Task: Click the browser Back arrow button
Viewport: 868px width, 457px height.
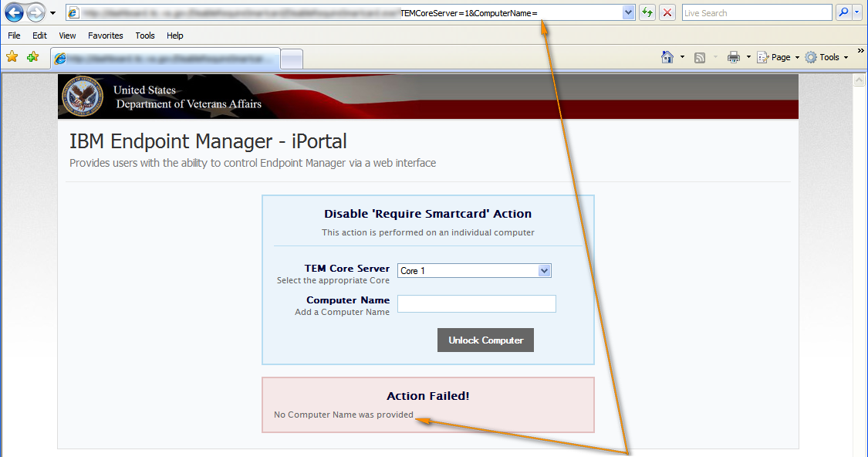Action: (14, 12)
